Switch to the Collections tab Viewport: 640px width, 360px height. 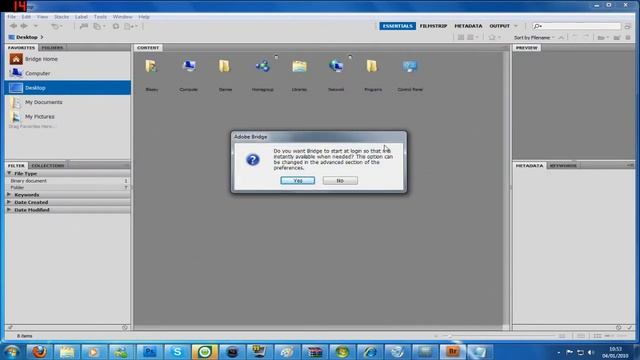click(47, 166)
